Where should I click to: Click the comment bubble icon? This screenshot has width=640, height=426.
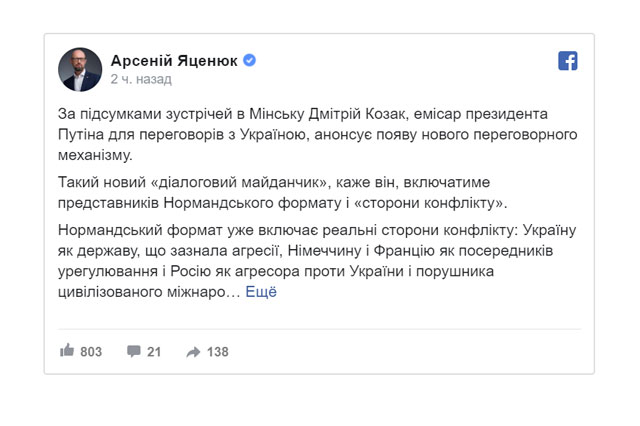click(133, 351)
